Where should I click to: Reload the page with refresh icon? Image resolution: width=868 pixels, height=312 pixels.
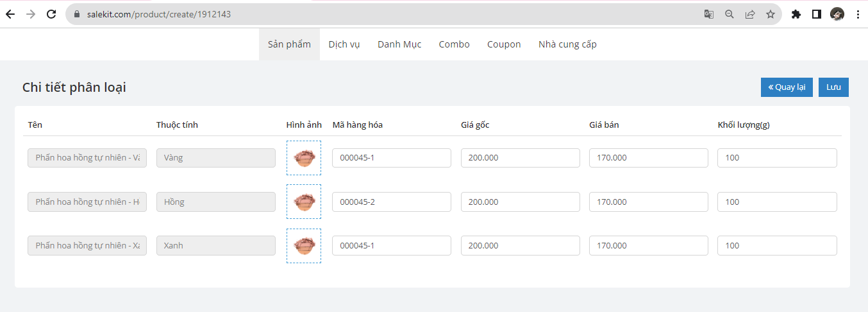[x=51, y=14]
